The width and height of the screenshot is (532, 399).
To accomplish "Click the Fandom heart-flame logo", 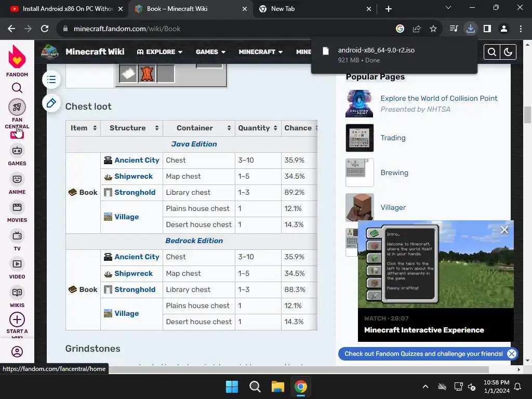I will point(17,57).
